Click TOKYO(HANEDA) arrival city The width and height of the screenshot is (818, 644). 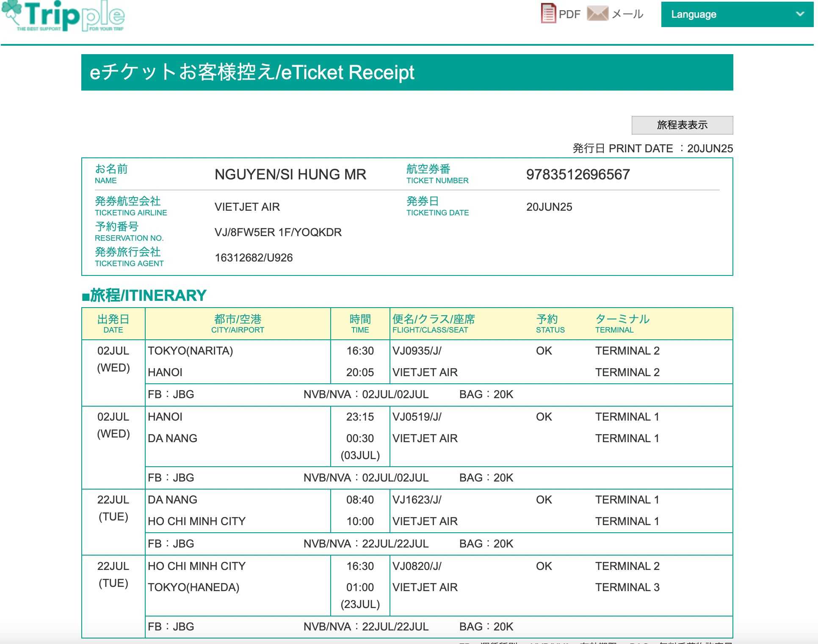pos(193,587)
